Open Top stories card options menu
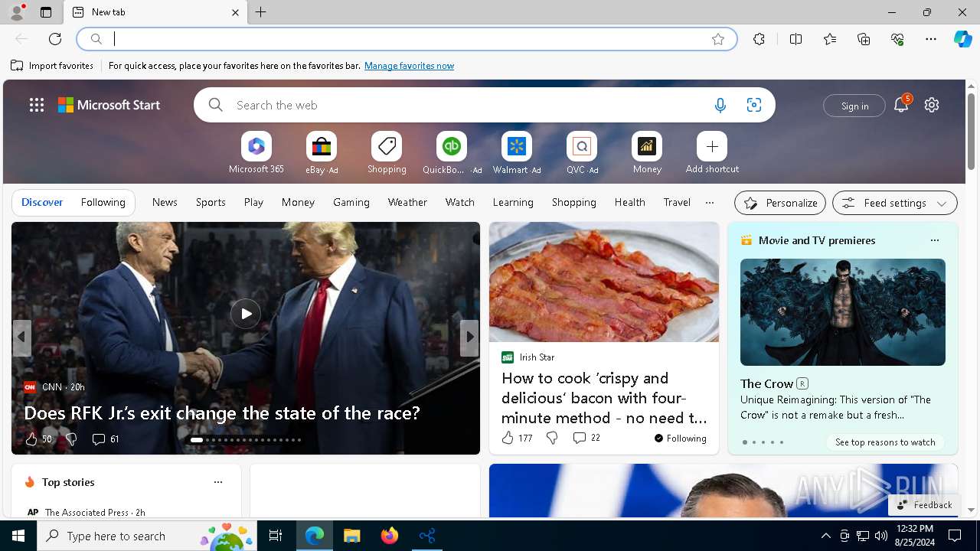980x551 pixels. coord(218,482)
